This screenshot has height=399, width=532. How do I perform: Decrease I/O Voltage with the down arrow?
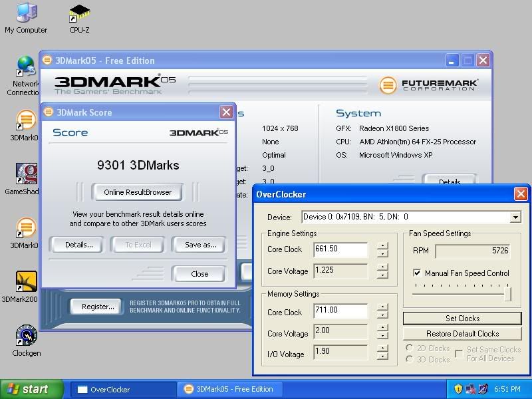pos(382,356)
